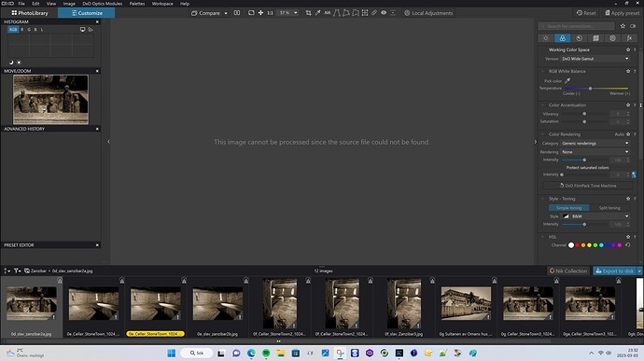Open the Compare dropdown arrow

pos(226,13)
